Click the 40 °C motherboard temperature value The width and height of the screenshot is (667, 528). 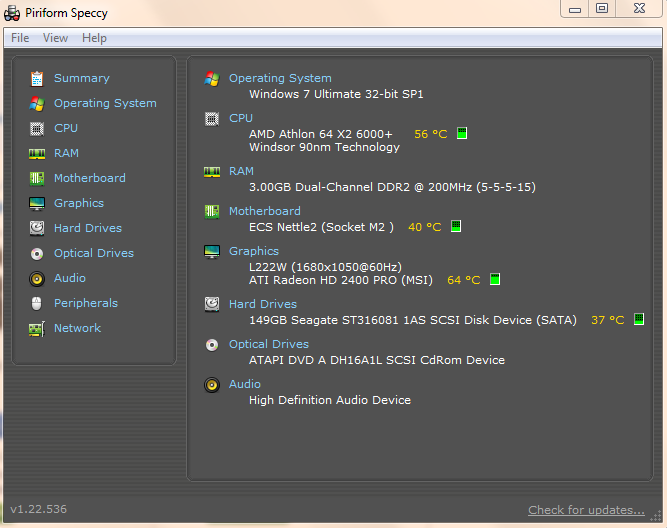(425, 227)
